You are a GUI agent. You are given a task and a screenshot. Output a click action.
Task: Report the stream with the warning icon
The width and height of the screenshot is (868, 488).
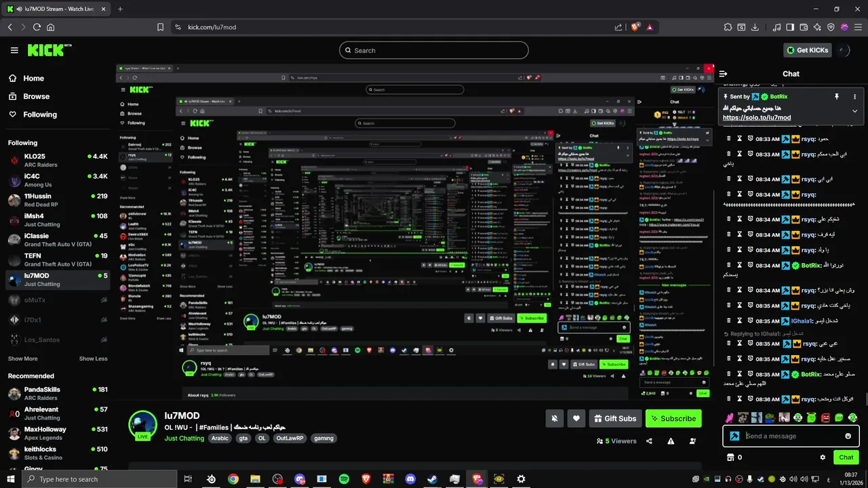tap(671, 441)
